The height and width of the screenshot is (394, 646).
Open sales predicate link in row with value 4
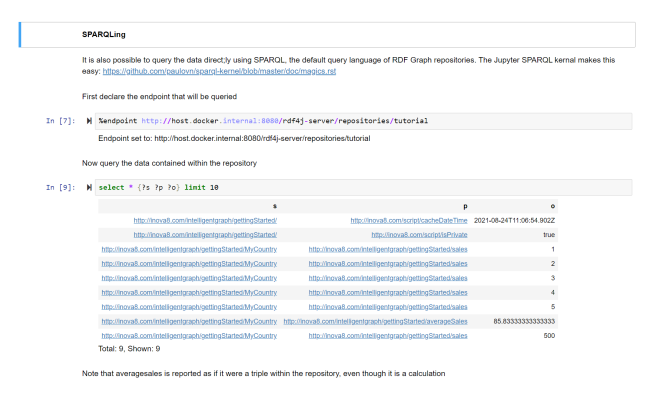pyautogui.click(x=388, y=293)
